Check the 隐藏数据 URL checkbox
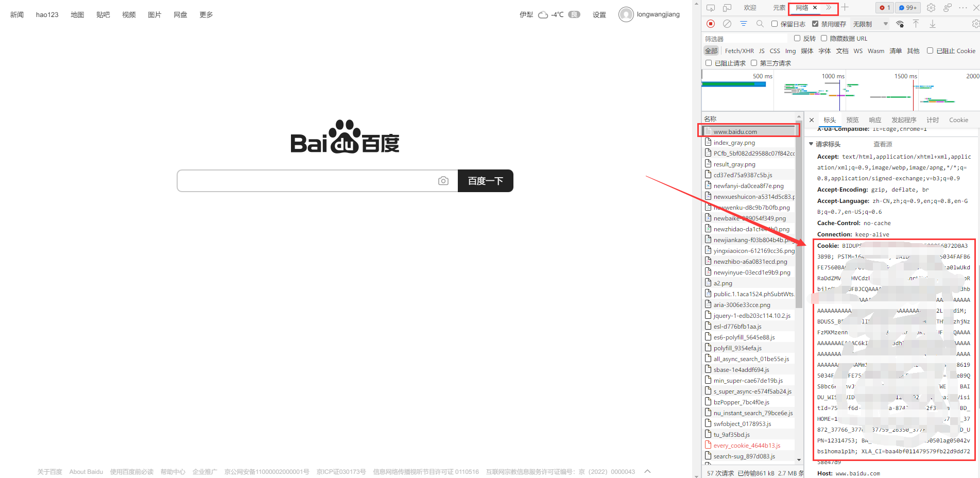This screenshot has width=980, height=478. 824,38
